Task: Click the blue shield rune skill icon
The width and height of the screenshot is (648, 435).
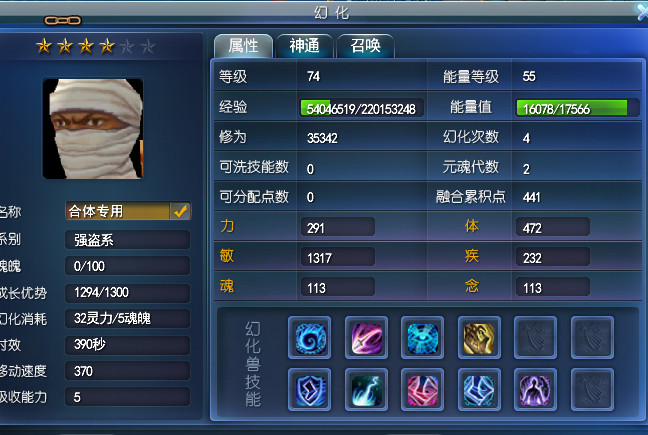Action: (x=310, y=390)
